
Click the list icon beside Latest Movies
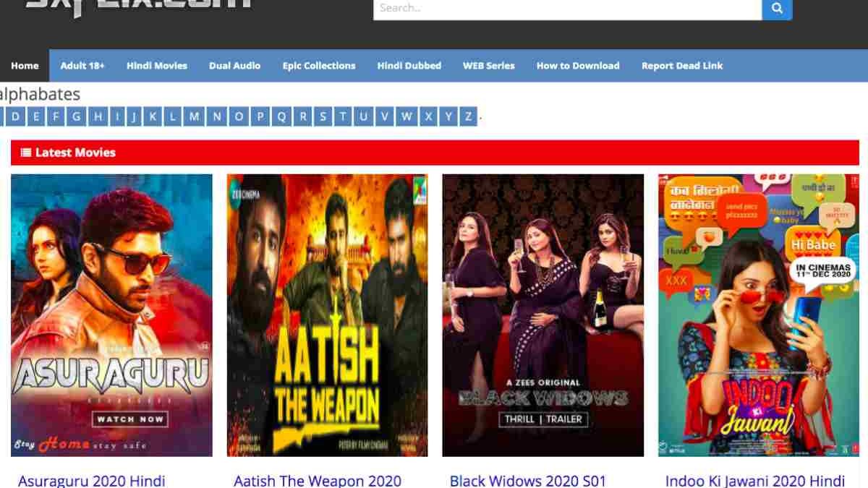click(26, 153)
